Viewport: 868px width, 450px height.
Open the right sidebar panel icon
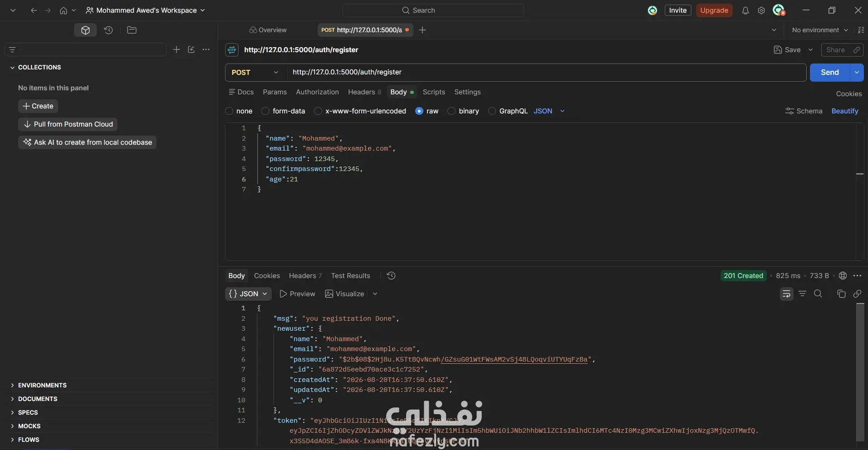coord(861,30)
